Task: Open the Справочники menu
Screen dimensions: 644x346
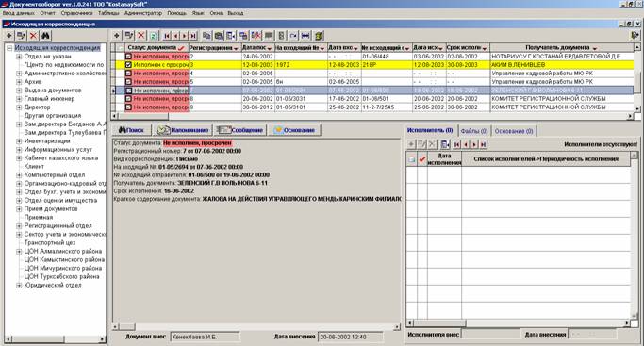Action: pyautogui.click(x=76, y=13)
